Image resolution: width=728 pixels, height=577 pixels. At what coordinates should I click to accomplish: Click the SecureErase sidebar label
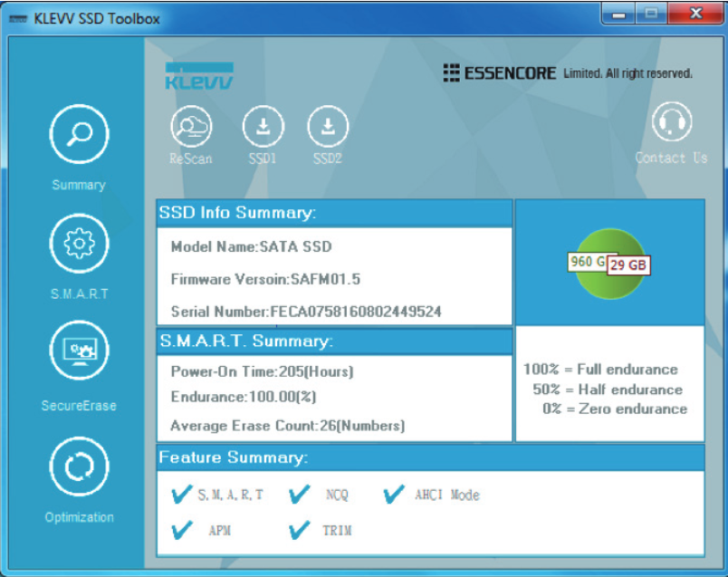click(x=79, y=406)
